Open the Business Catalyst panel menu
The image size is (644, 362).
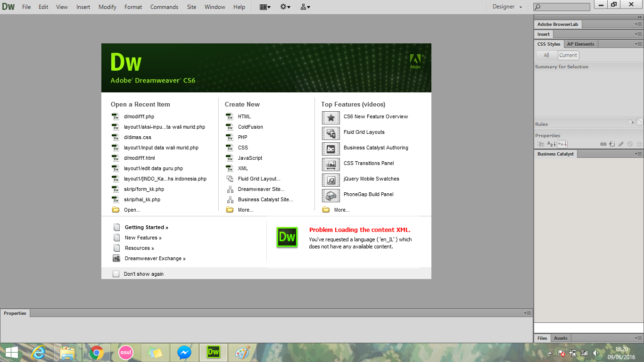[639, 154]
